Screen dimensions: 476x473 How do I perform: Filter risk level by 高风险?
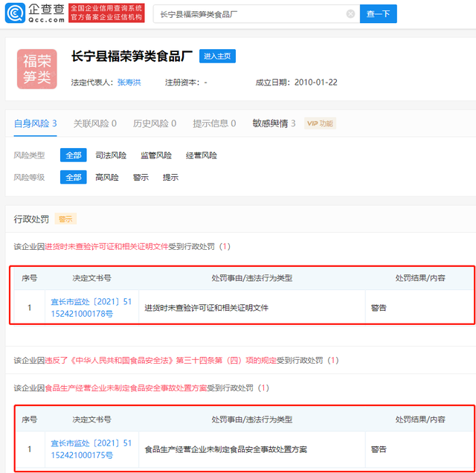[106, 178]
